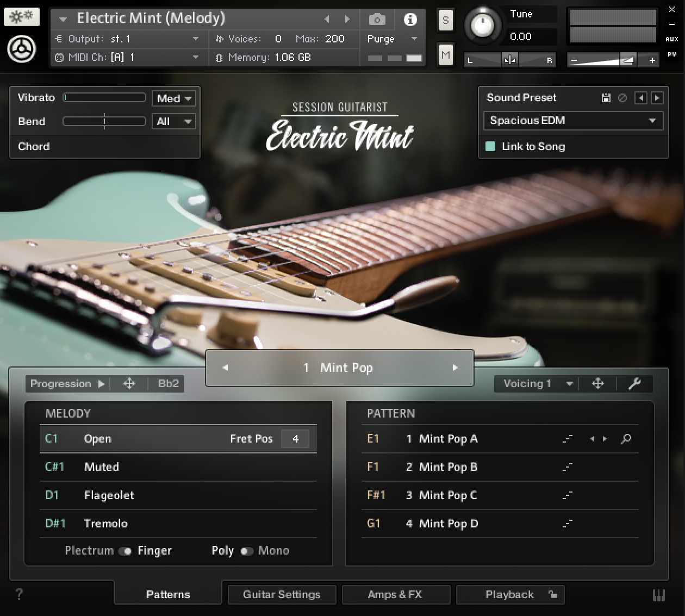Open the magnifier search icon beside Mint Pop A
This screenshot has height=616, width=685.
[626, 439]
